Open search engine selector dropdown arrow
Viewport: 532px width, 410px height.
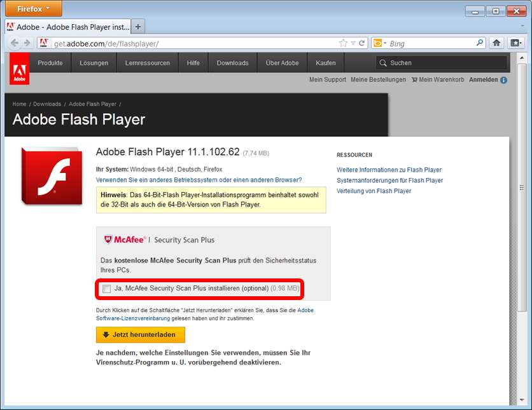(x=385, y=43)
